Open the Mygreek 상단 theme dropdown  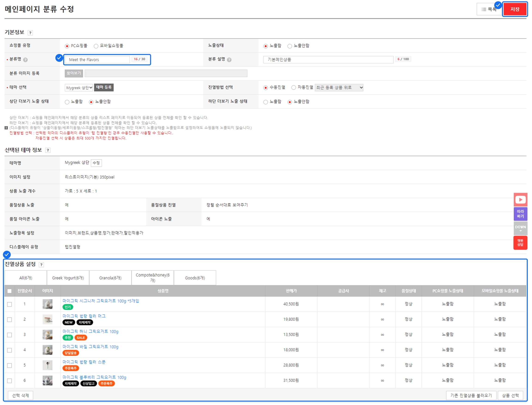79,88
